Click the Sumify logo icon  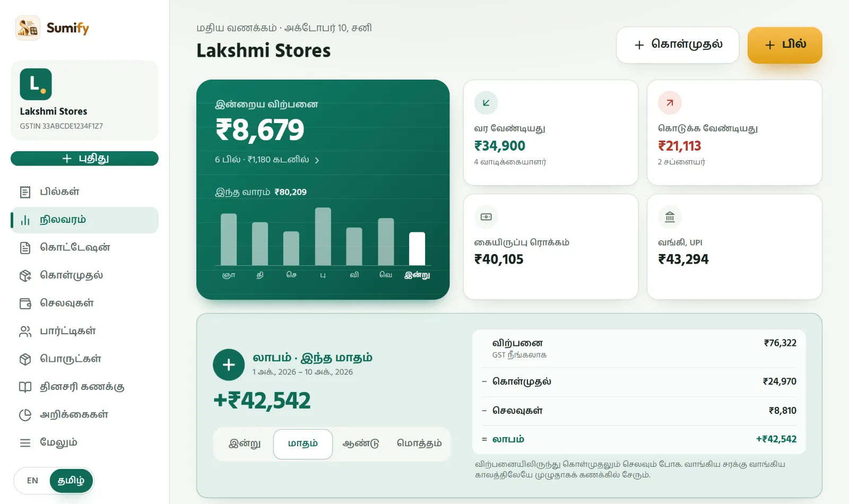point(28,28)
